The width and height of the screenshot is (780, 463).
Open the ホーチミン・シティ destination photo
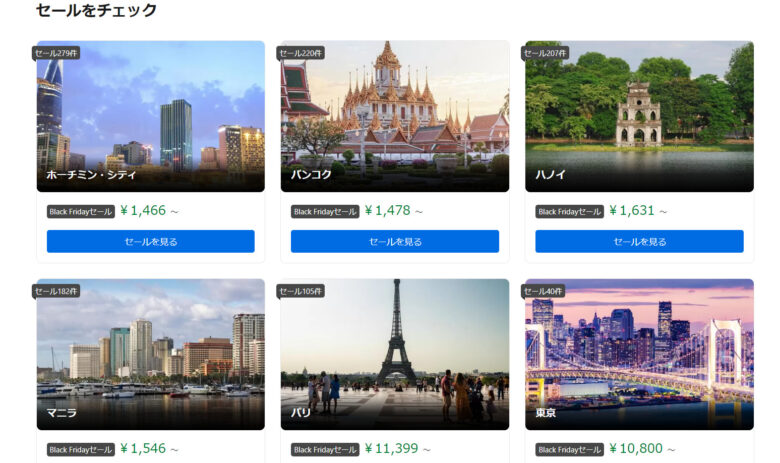(151, 116)
